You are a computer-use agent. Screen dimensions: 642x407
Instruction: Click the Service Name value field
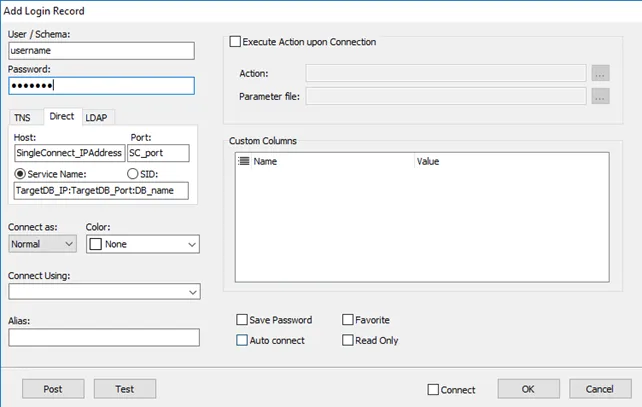(101, 191)
